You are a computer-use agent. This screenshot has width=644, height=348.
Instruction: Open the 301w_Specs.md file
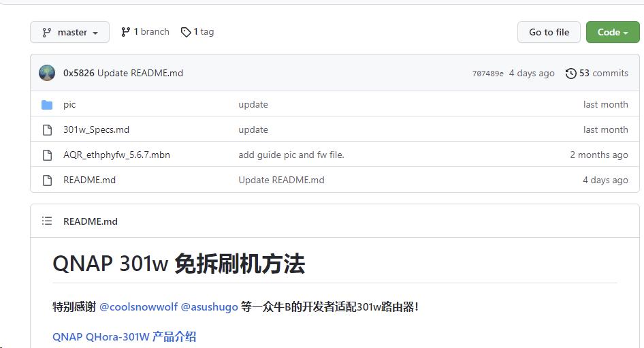96,130
